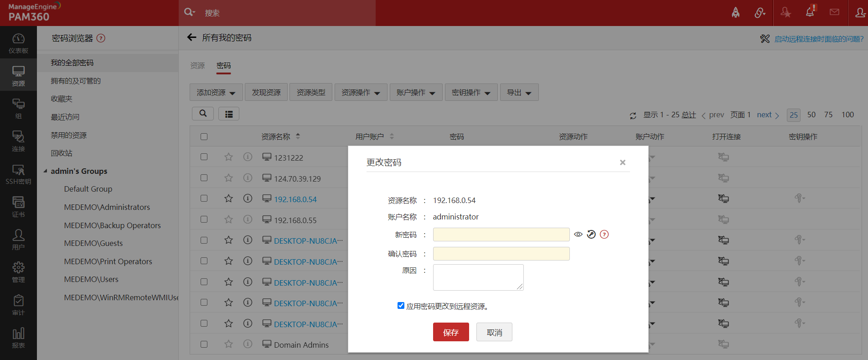
Task: Open the 资源操作 dropdown
Action: pos(361,92)
